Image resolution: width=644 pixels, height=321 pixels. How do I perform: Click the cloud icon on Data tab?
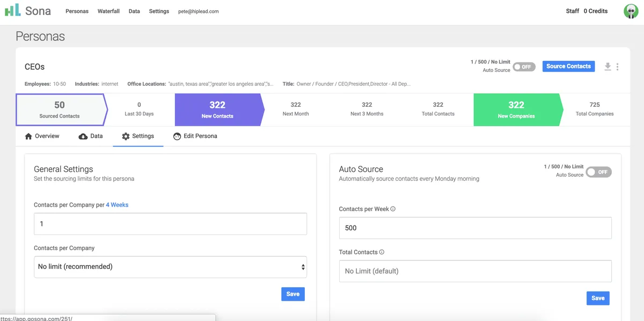[x=83, y=136]
